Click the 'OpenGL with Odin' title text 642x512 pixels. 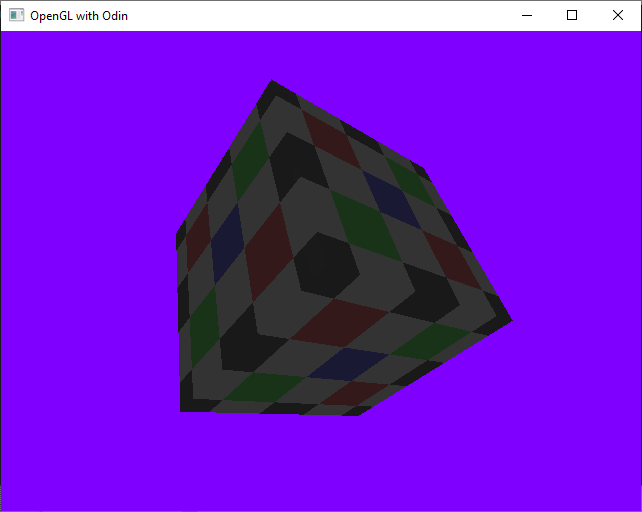click(79, 16)
